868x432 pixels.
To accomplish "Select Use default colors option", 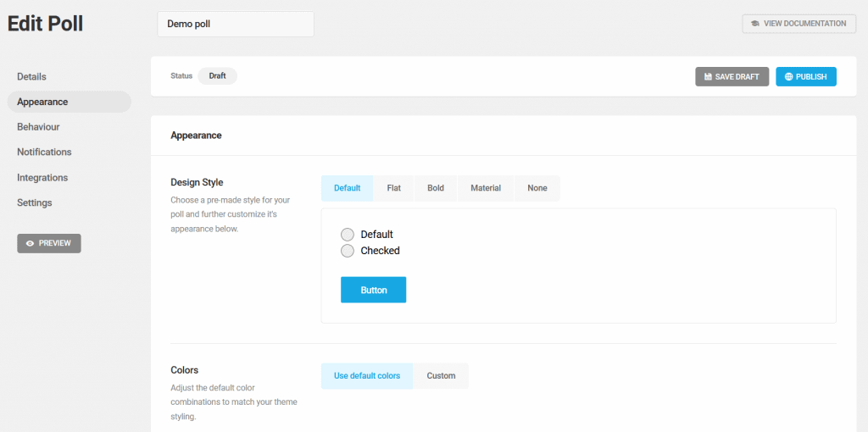I will [367, 376].
